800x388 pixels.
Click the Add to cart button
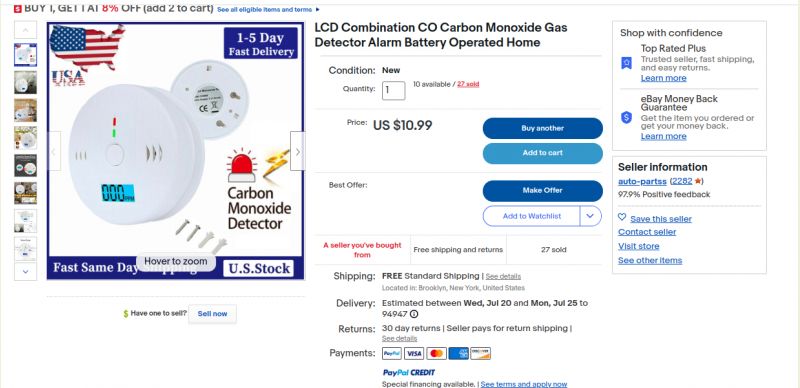click(x=542, y=153)
